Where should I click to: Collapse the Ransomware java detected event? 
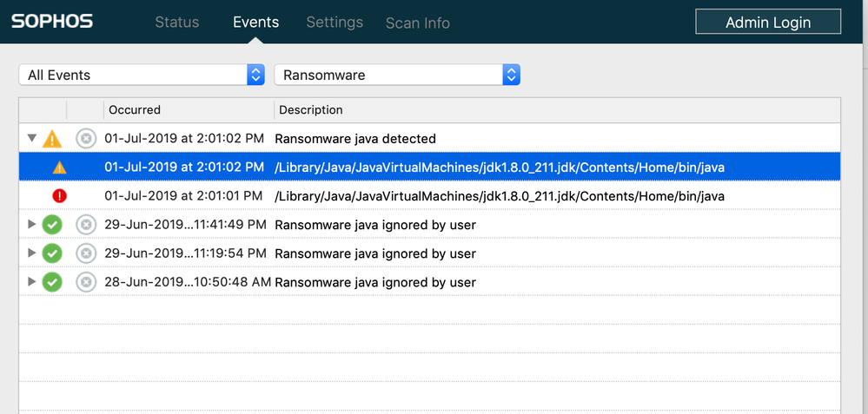click(32, 138)
